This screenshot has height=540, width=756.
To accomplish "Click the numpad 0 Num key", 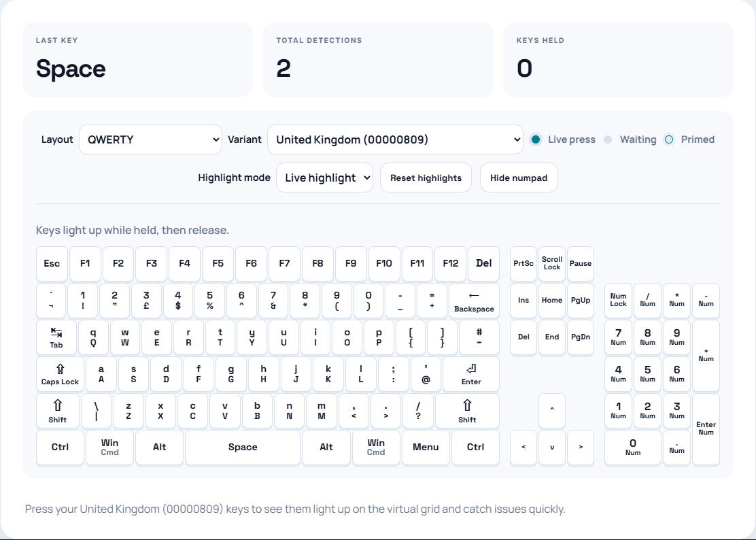I will point(633,448).
